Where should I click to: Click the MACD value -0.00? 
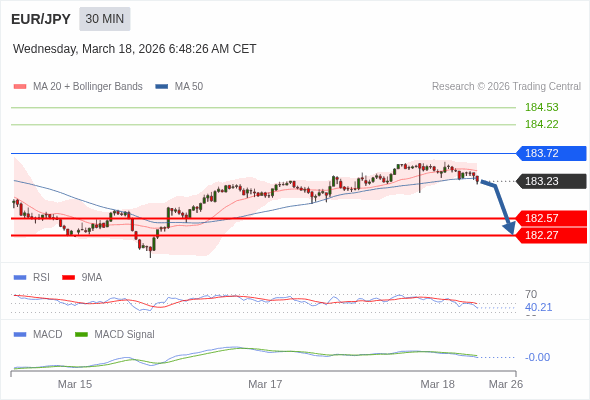(x=537, y=357)
